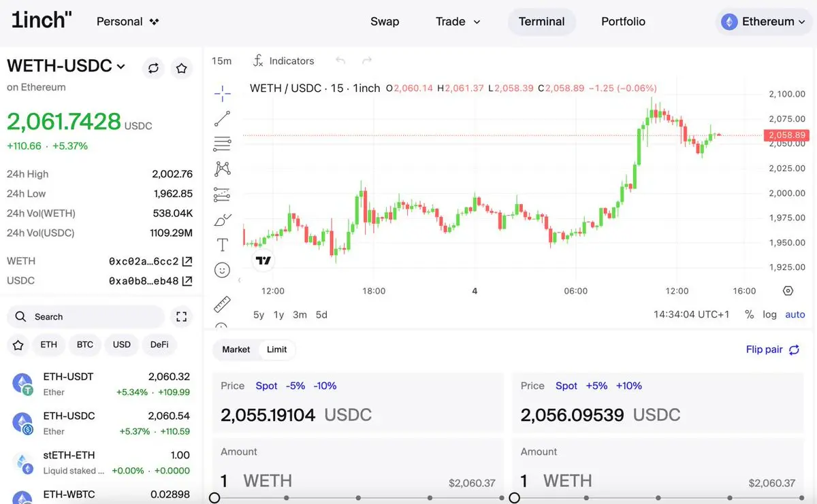Click the ETH-USDC token pair icon
The height and width of the screenshot is (504, 817).
coord(23,423)
